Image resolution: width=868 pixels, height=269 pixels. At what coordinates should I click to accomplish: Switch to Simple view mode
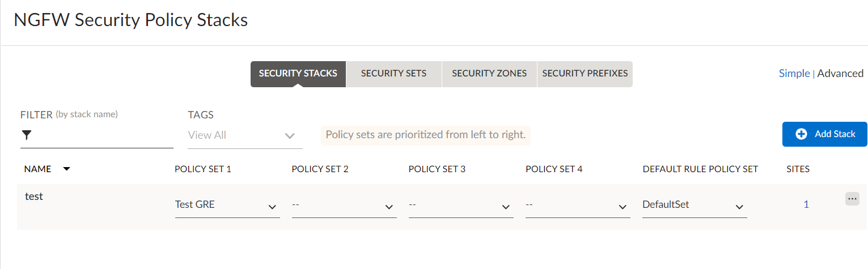794,73
